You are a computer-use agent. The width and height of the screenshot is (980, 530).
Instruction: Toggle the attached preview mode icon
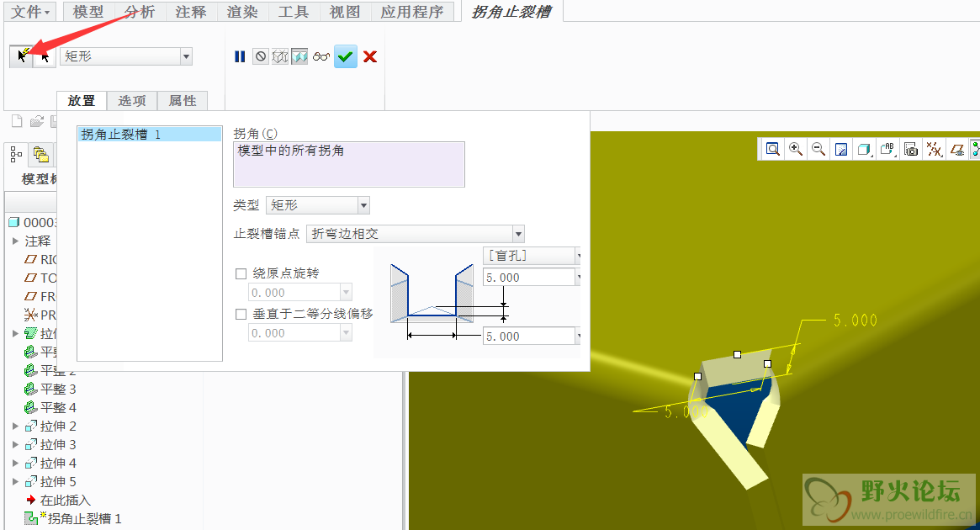click(x=299, y=57)
